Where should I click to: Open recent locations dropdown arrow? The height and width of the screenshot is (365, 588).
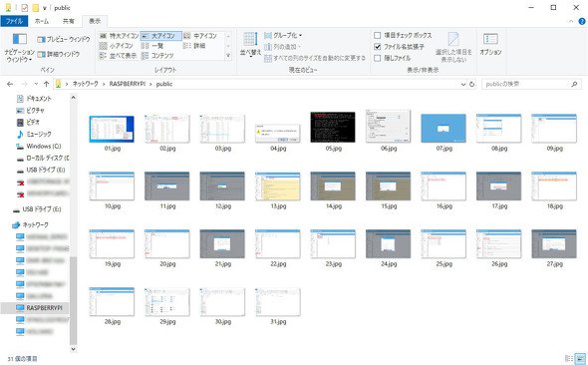click(36, 84)
